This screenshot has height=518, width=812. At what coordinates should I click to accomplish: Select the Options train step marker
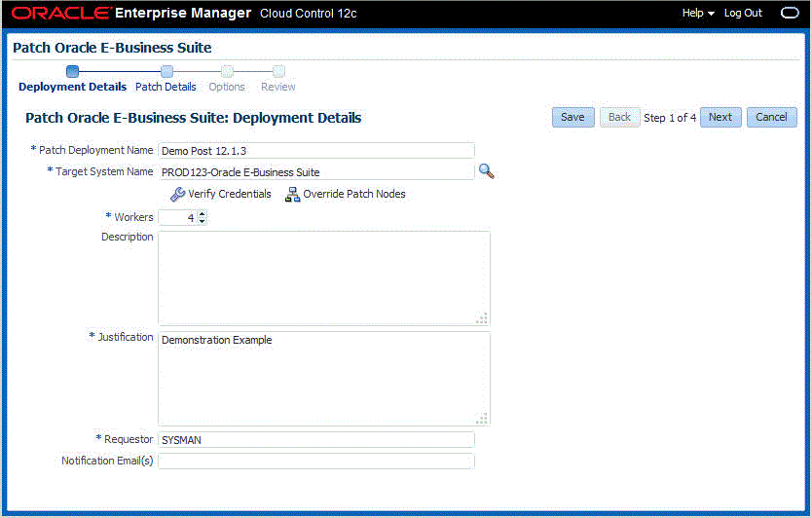tap(227, 71)
